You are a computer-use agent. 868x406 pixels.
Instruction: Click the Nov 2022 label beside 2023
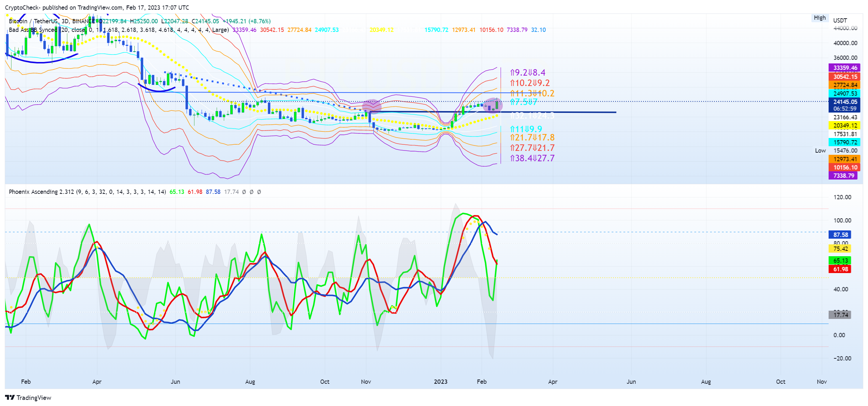tap(366, 382)
